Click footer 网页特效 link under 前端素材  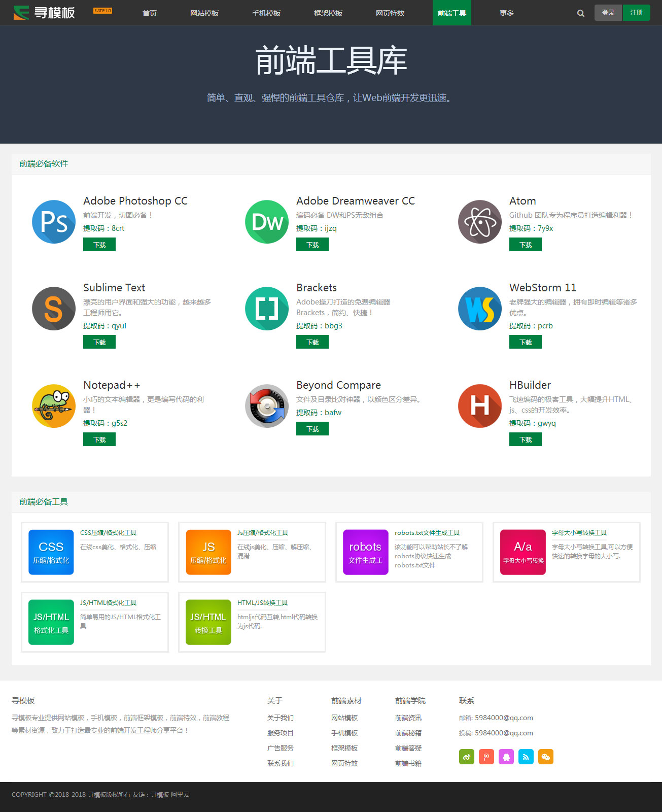(x=344, y=763)
